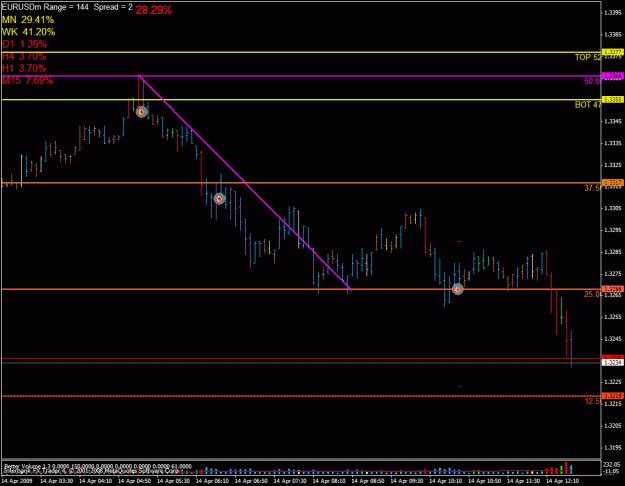Click the '14 Apr 07:30' time label
625x486 pixels.
click(x=290, y=481)
